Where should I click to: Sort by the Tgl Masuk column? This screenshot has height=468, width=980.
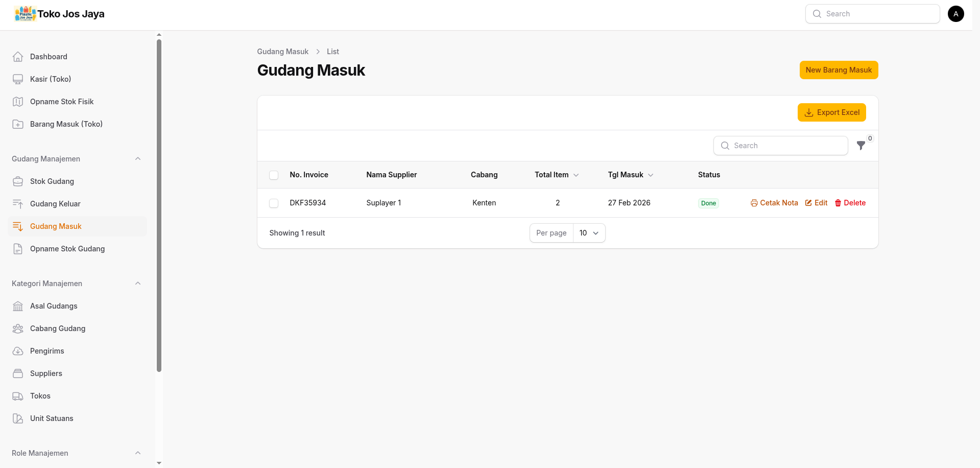pyautogui.click(x=631, y=175)
